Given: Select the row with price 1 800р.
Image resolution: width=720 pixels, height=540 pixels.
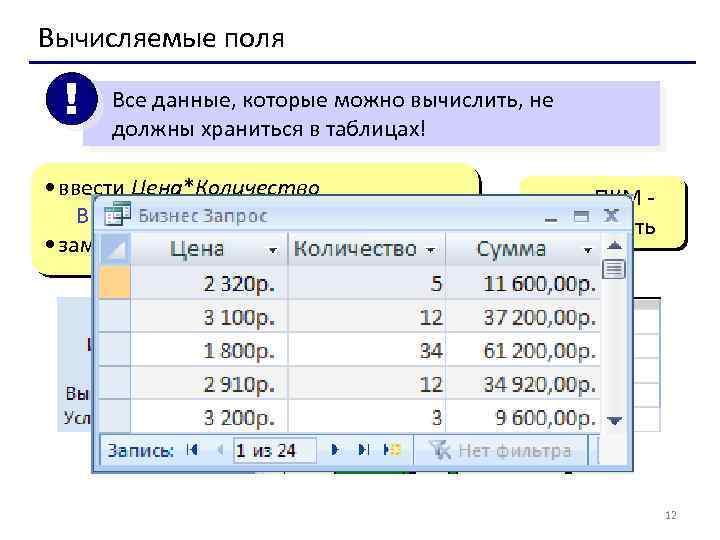Looking at the screenshot, I should 115,350.
